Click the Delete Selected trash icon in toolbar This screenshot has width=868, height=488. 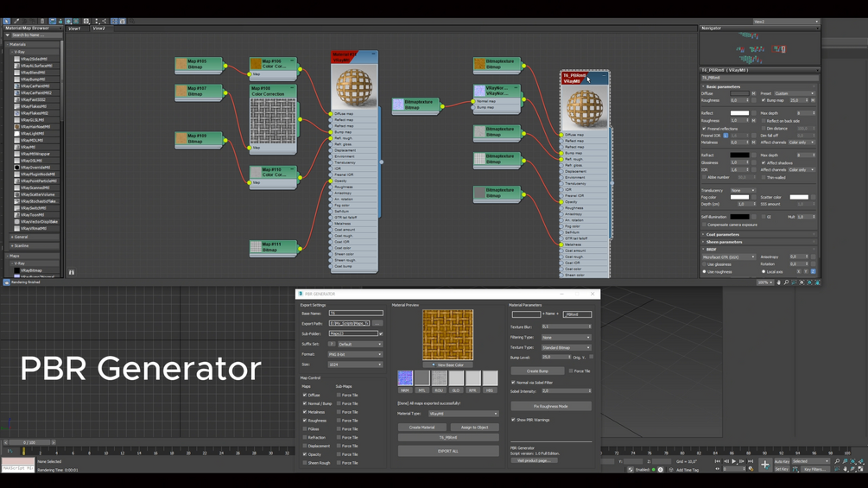pyautogui.click(x=42, y=21)
